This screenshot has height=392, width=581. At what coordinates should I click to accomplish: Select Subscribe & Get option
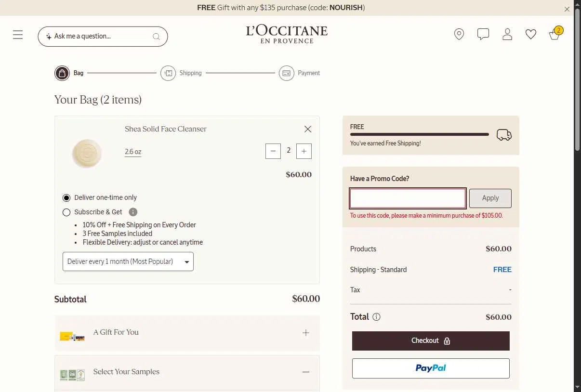(66, 212)
